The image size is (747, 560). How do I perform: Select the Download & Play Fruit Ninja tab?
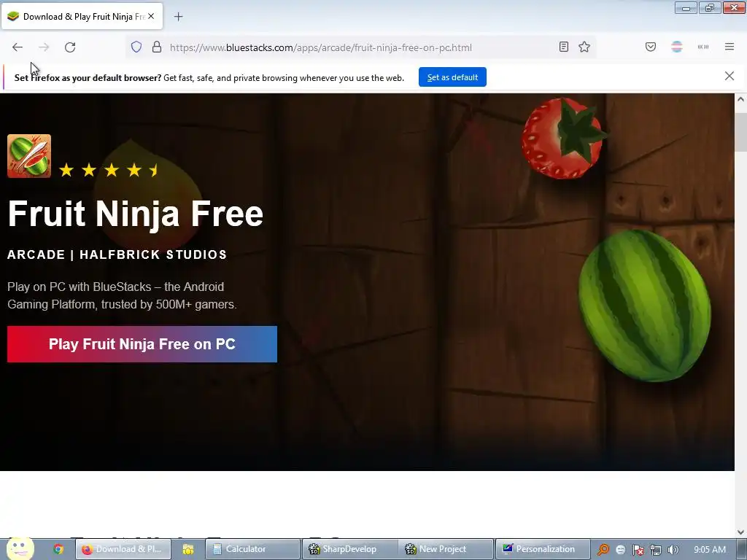coord(82,16)
